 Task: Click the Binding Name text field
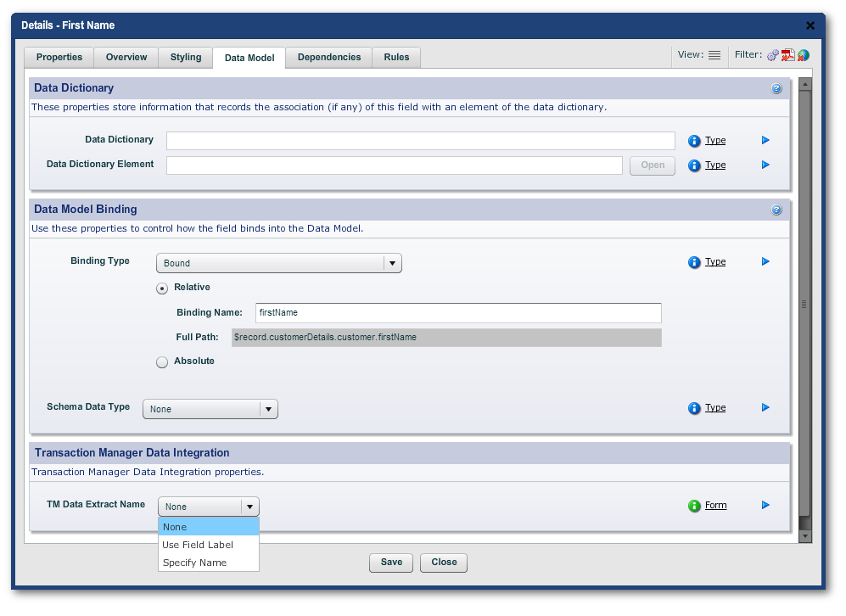coord(458,313)
